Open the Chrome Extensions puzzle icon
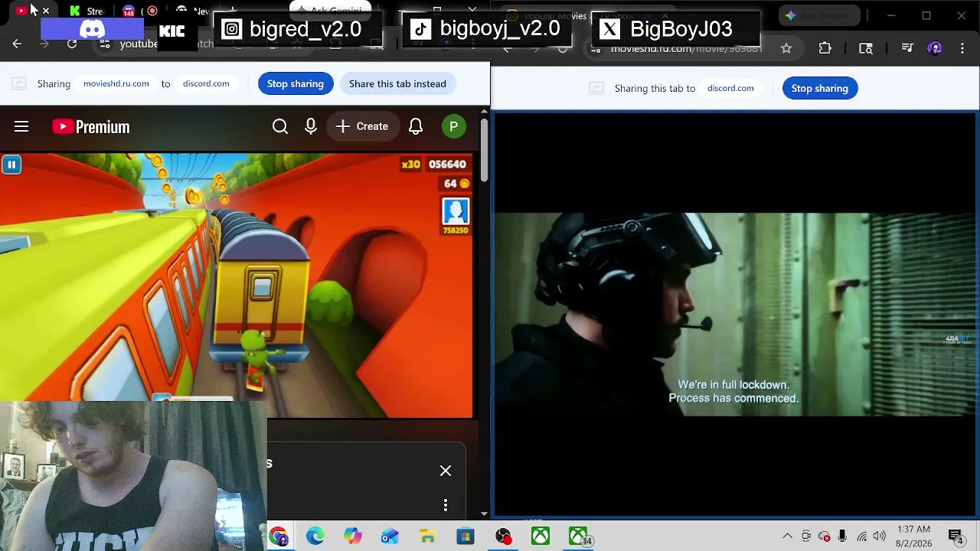The image size is (980, 551). tap(825, 48)
